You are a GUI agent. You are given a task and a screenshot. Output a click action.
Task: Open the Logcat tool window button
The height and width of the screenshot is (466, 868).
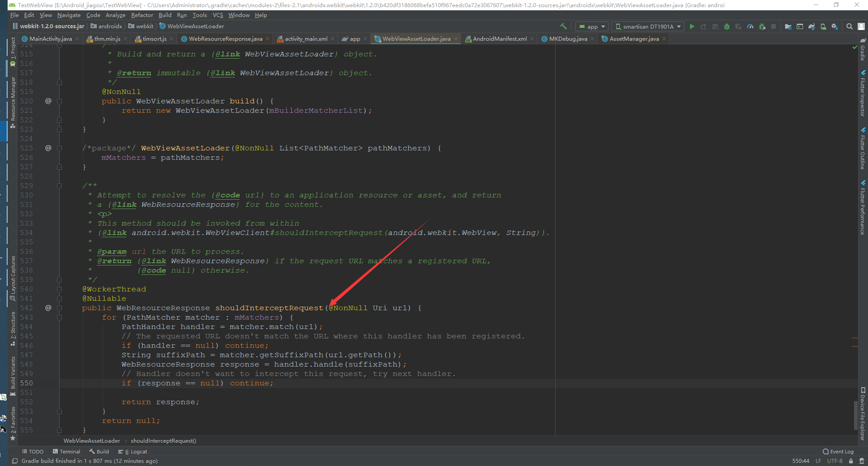[133, 452]
